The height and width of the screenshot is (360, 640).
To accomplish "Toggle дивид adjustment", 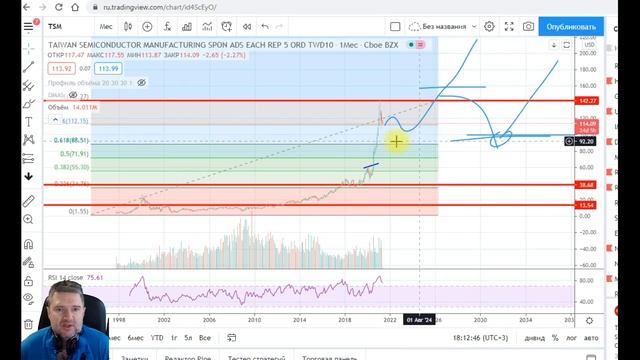I will click(535, 338).
